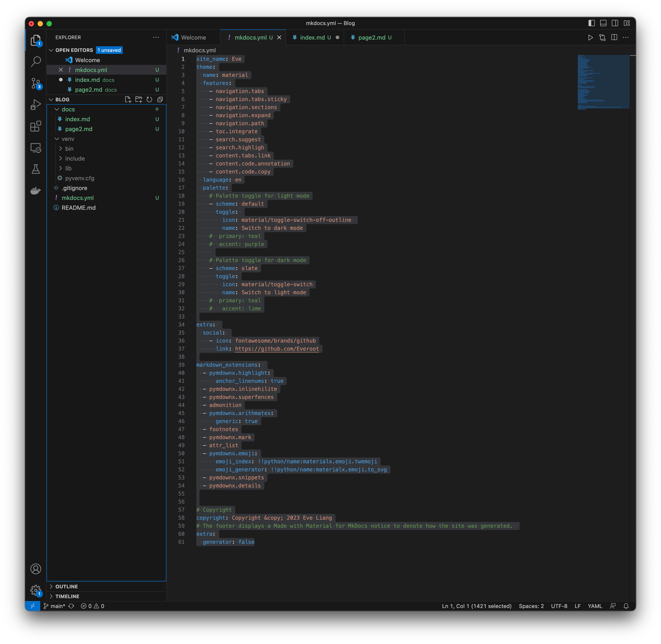Open the Search view in activity bar
Screen dimensions: 661x644
click(x=36, y=61)
